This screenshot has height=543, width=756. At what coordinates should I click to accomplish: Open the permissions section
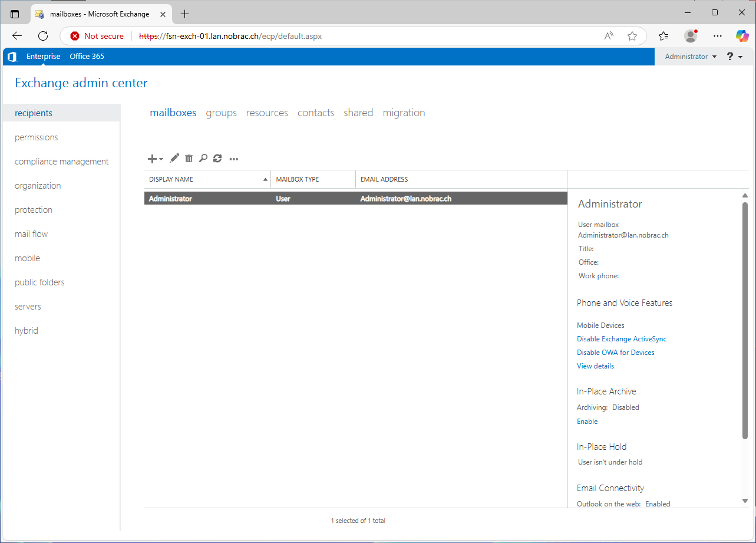pos(37,137)
